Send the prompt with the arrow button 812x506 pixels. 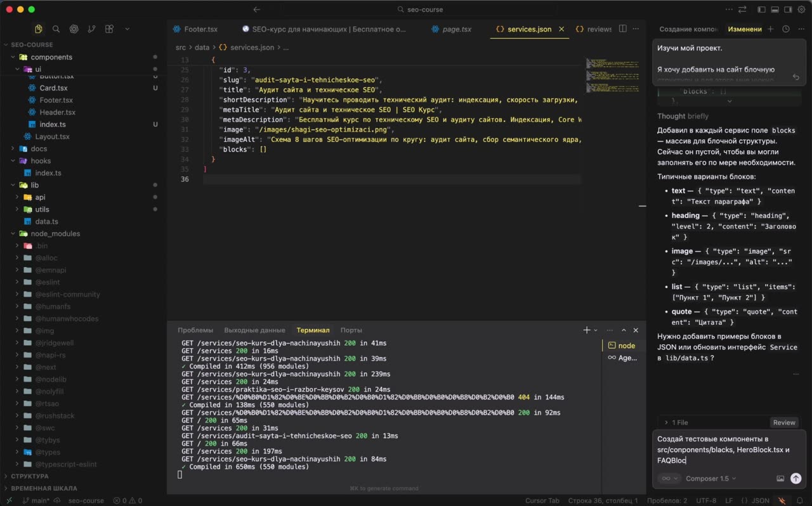point(796,479)
